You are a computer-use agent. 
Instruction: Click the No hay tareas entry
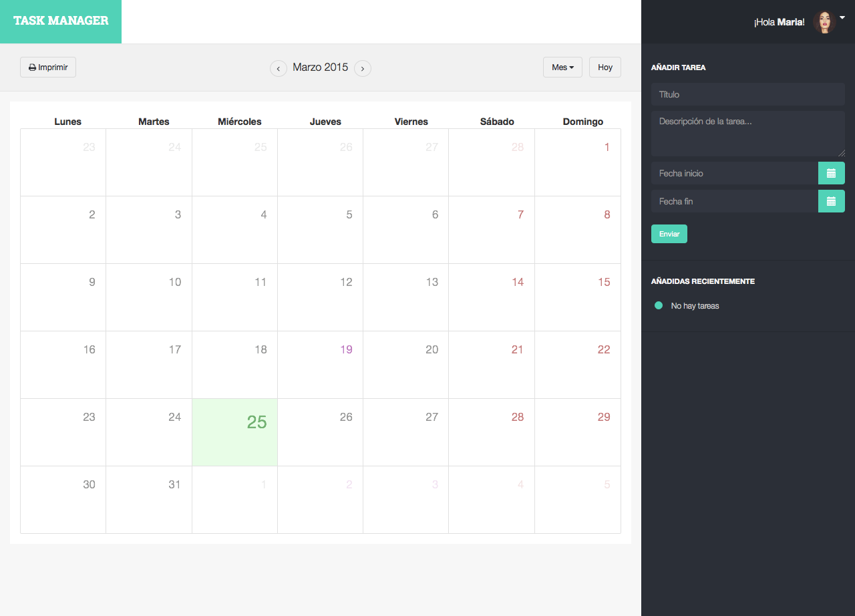click(x=695, y=306)
